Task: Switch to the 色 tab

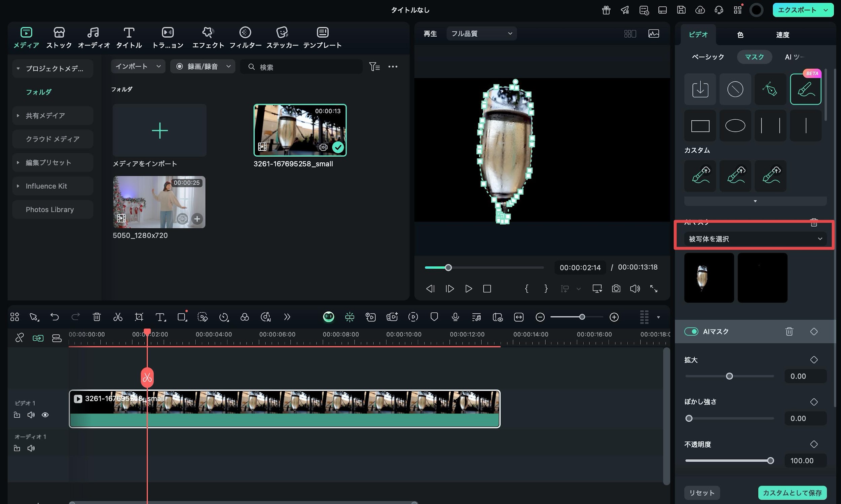Action: coord(740,35)
